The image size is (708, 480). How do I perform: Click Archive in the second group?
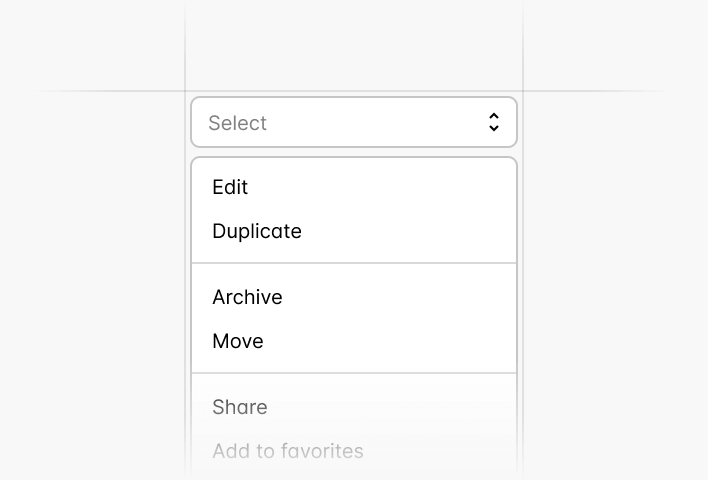point(248,297)
